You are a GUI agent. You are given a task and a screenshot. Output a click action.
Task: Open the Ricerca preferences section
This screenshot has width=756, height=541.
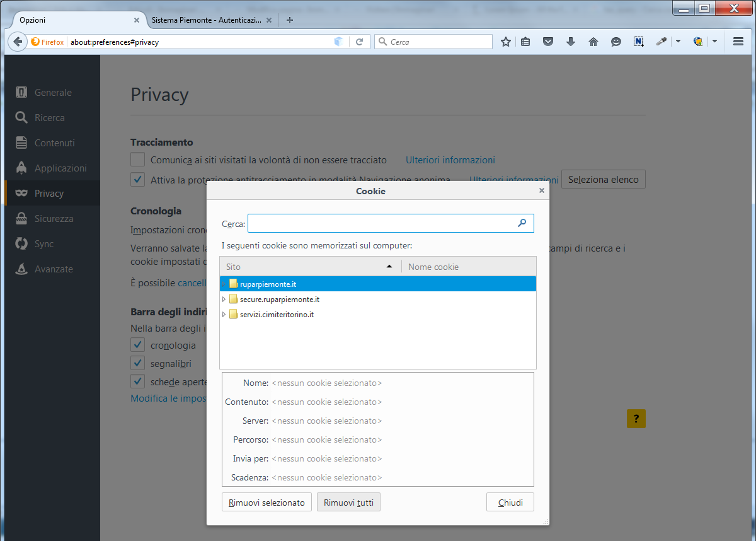[52, 117]
